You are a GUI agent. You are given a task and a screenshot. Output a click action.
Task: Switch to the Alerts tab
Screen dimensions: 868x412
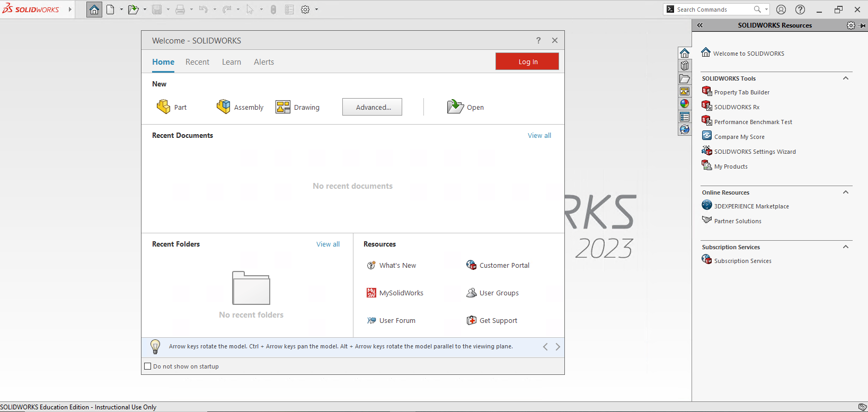(264, 62)
